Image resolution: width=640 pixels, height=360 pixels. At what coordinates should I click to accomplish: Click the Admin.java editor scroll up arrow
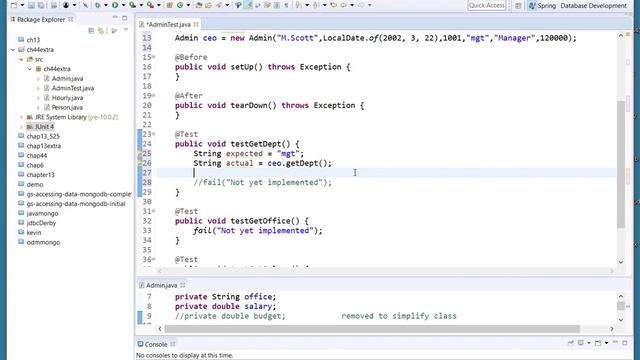point(621,296)
